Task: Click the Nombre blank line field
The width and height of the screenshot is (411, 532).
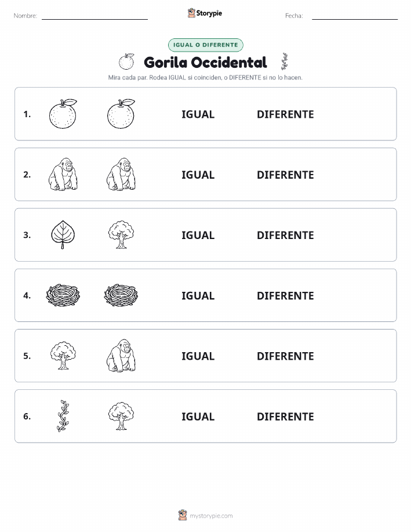Action: (x=94, y=16)
